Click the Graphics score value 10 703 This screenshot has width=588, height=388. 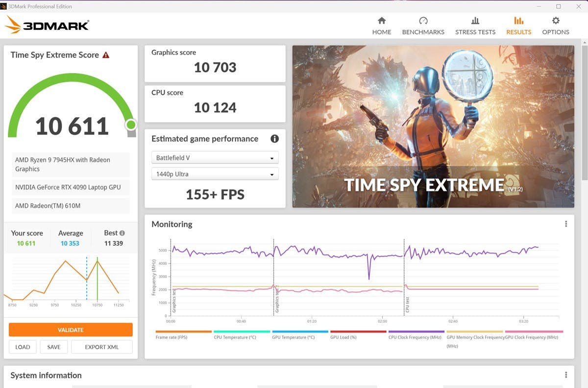coord(215,67)
